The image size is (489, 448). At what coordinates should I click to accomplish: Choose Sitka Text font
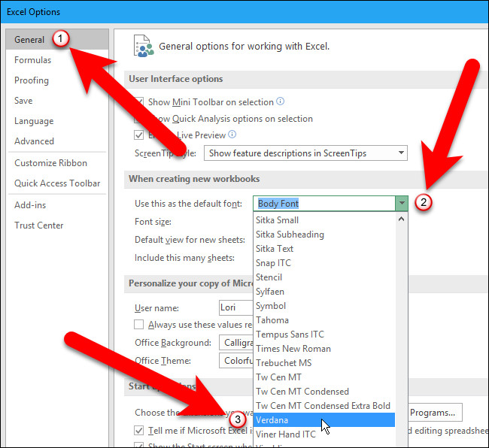(324, 249)
